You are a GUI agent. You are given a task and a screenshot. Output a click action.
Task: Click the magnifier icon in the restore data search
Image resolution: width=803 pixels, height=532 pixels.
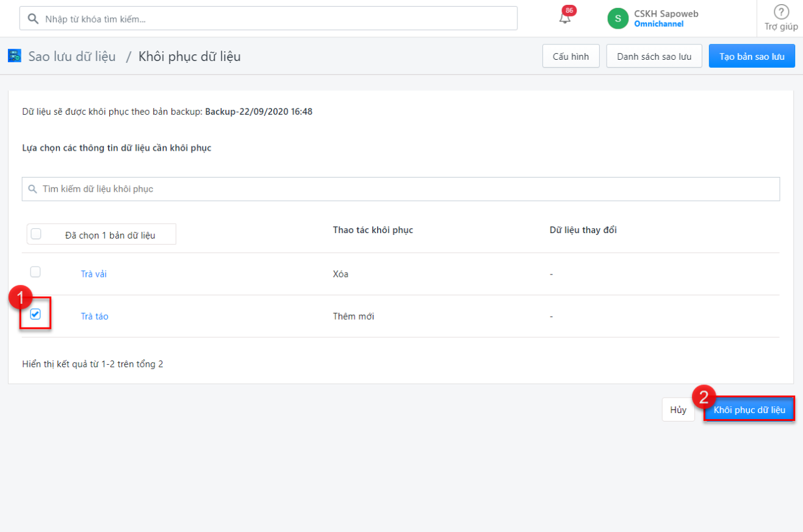(x=33, y=189)
